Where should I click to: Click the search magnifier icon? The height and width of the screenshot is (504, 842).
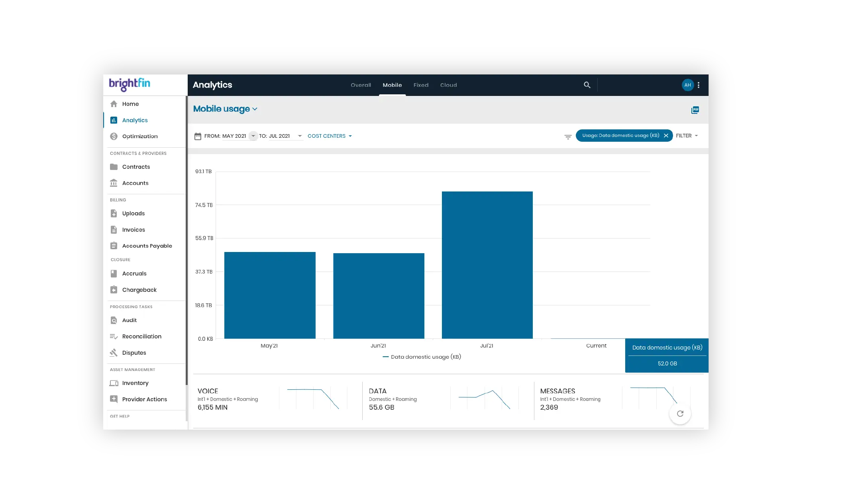[587, 85]
